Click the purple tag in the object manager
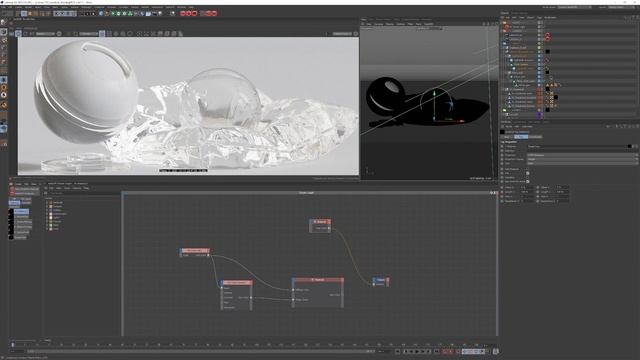This screenshot has height=360, width=640. (x=539, y=115)
